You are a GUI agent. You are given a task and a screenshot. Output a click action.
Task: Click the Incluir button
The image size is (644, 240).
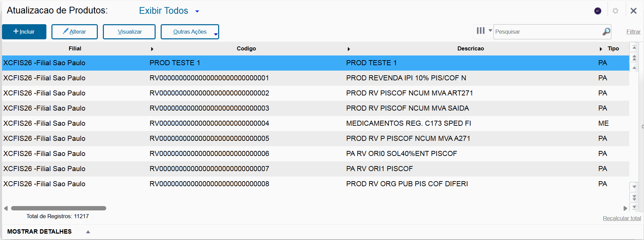coord(24,32)
